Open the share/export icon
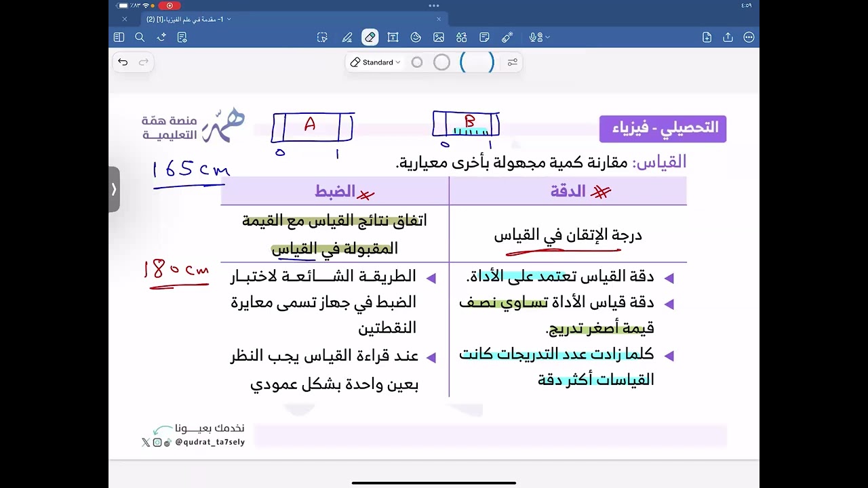 coord(728,37)
